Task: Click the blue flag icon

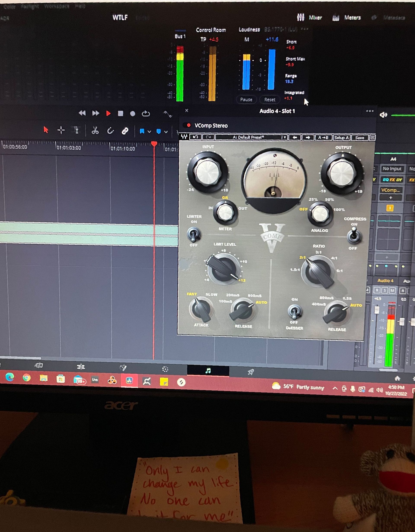Action: 142,131
